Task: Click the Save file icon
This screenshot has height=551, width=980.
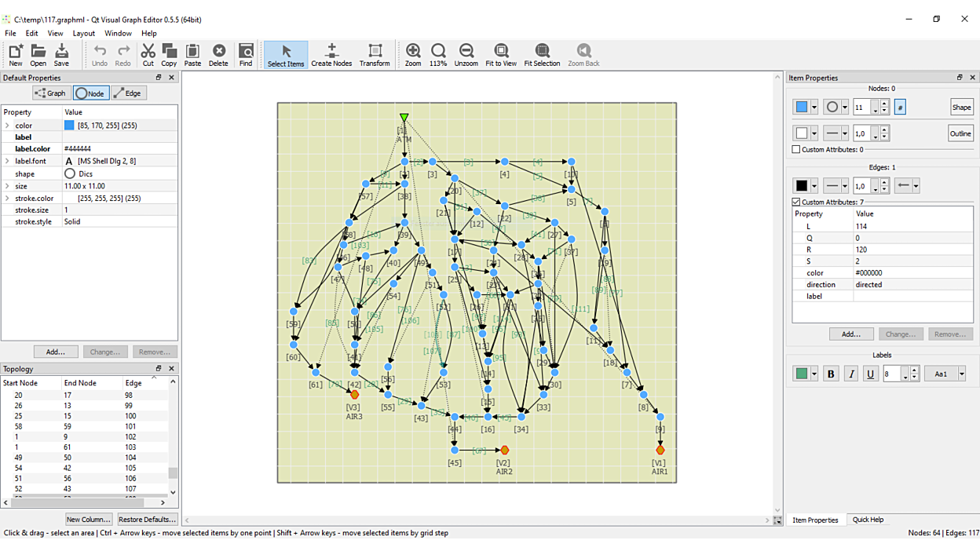Action: 61,55
